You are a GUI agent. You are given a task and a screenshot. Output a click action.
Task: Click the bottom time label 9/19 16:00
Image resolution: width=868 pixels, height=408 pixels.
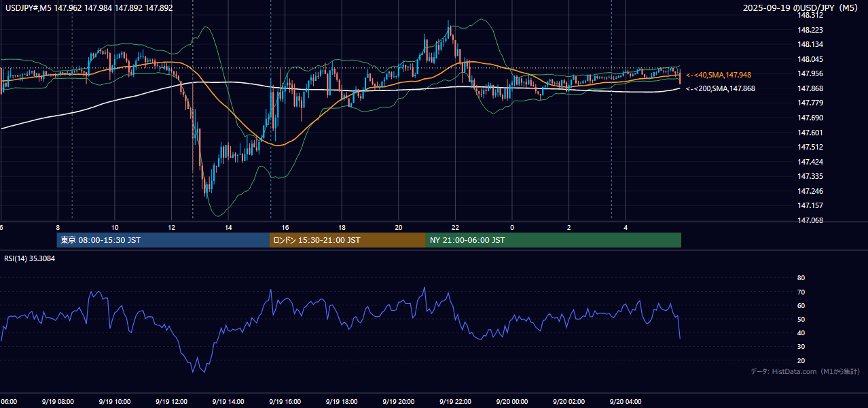click(x=284, y=402)
